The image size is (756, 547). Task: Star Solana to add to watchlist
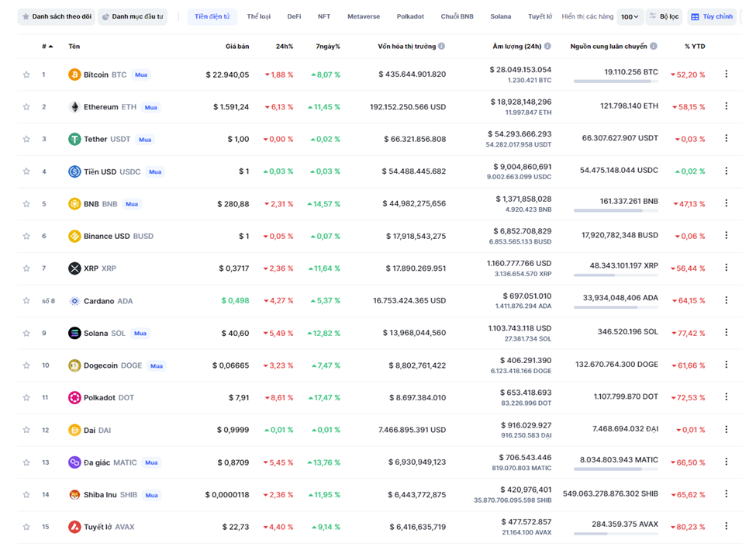tap(26, 334)
